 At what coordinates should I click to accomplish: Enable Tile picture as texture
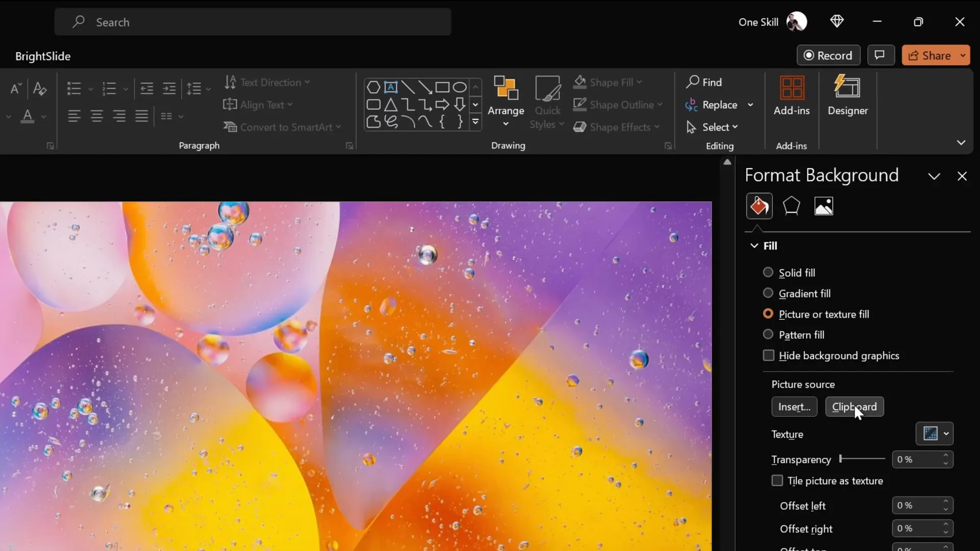tap(777, 481)
